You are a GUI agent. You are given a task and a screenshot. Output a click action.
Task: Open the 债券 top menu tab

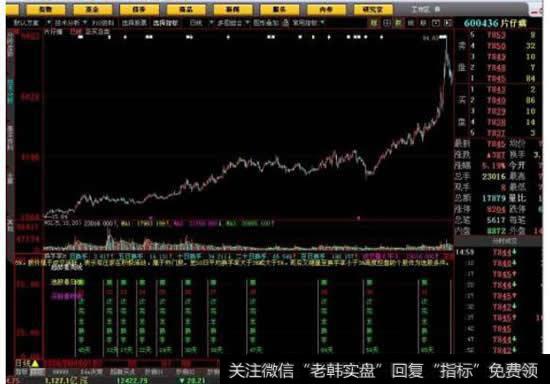click(139, 9)
